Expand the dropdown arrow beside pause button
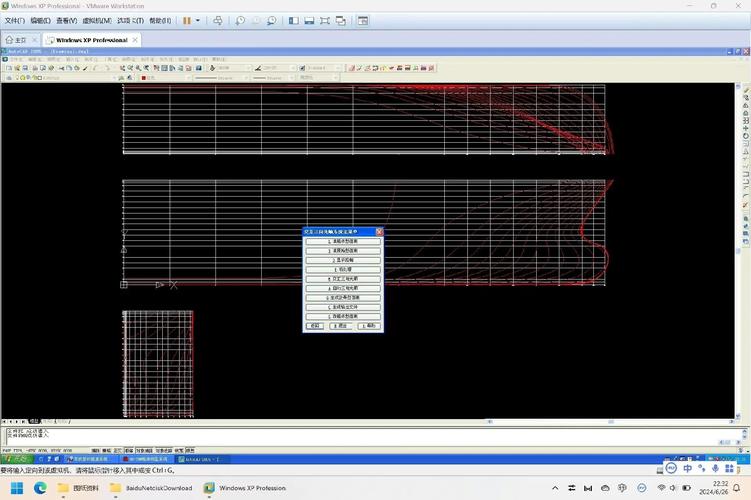Viewport: 751px width, 500px height. pyautogui.click(x=198, y=20)
